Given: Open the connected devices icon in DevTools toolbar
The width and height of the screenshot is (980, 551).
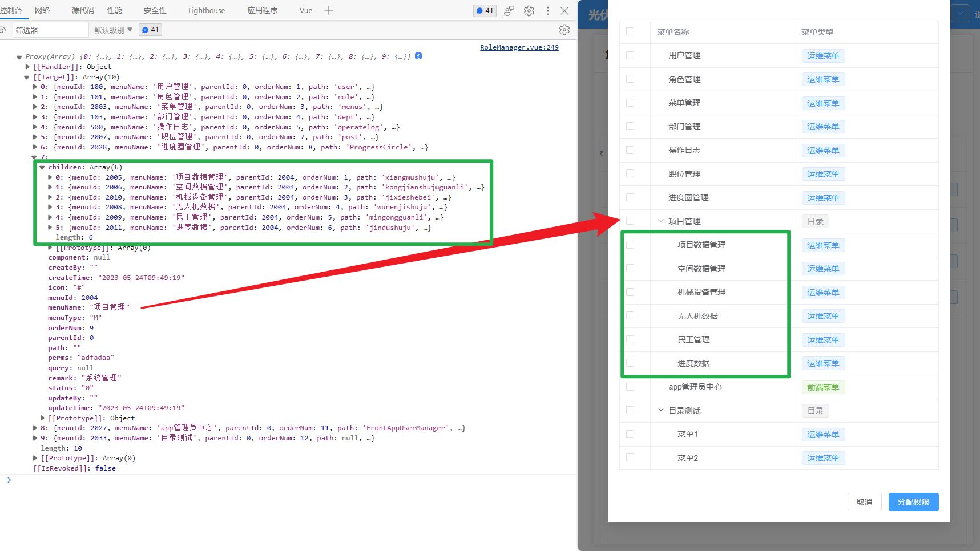Looking at the screenshot, I should coord(509,11).
